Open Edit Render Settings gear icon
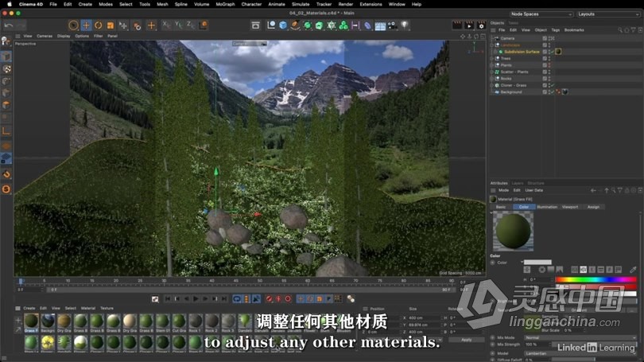644x362 pixels. 481,25
